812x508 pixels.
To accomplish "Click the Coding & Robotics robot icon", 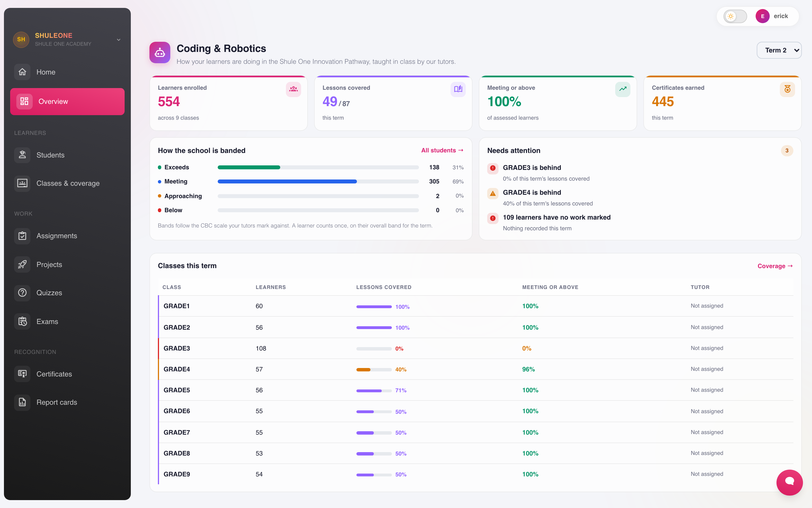I will coord(160,52).
